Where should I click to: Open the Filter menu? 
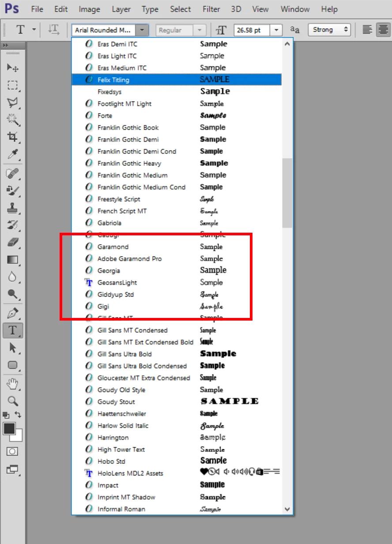(211, 9)
